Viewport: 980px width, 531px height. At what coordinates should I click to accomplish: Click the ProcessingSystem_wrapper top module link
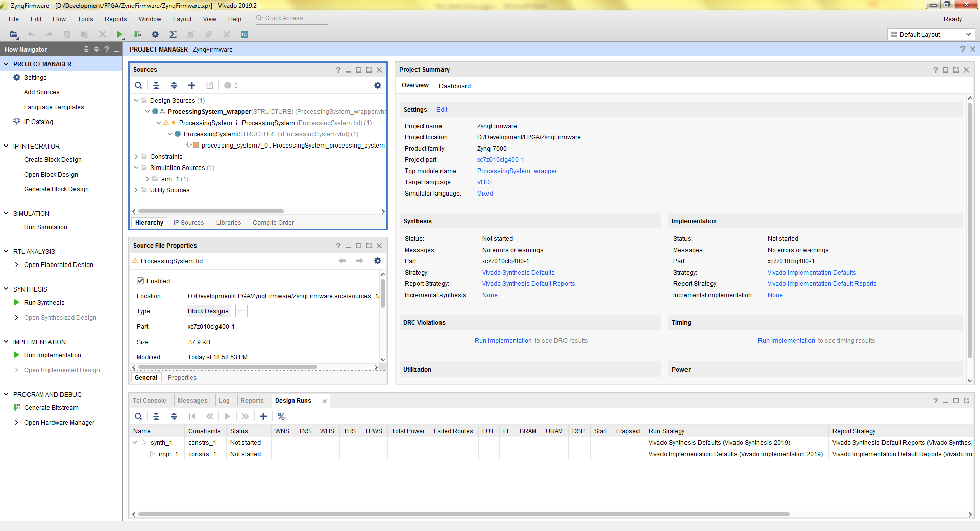pyautogui.click(x=517, y=171)
